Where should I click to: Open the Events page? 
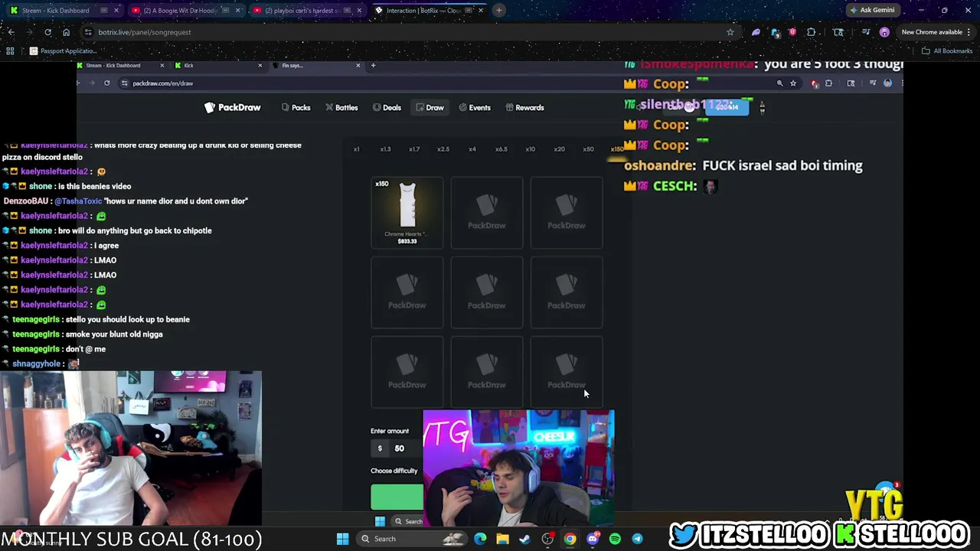coord(475,108)
